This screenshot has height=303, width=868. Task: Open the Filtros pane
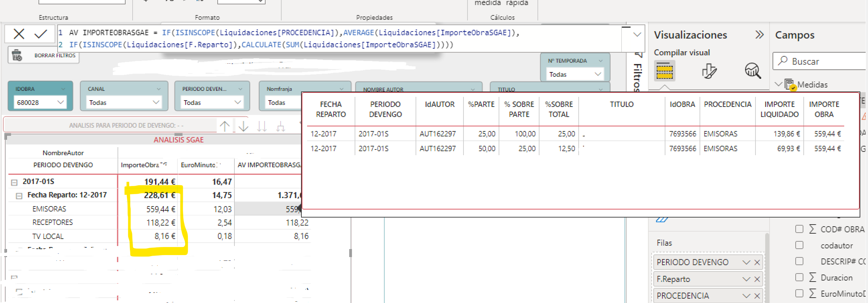637,72
